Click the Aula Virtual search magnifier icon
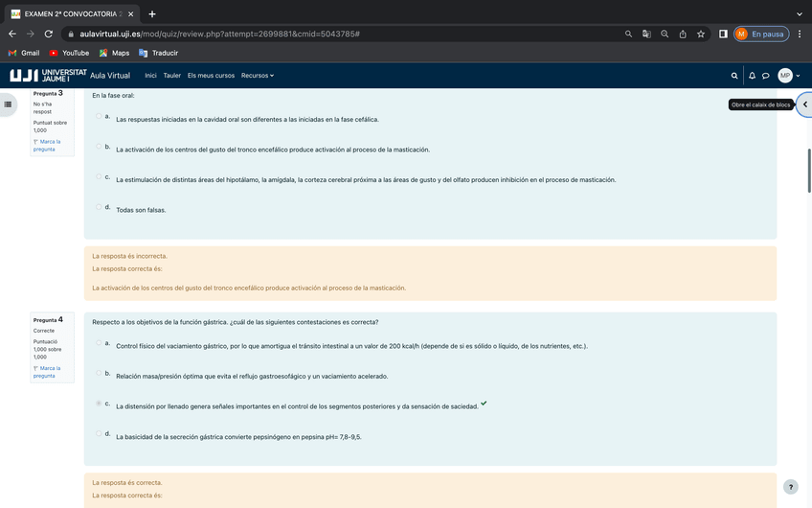Image resolution: width=812 pixels, height=508 pixels. tap(734, 76)
